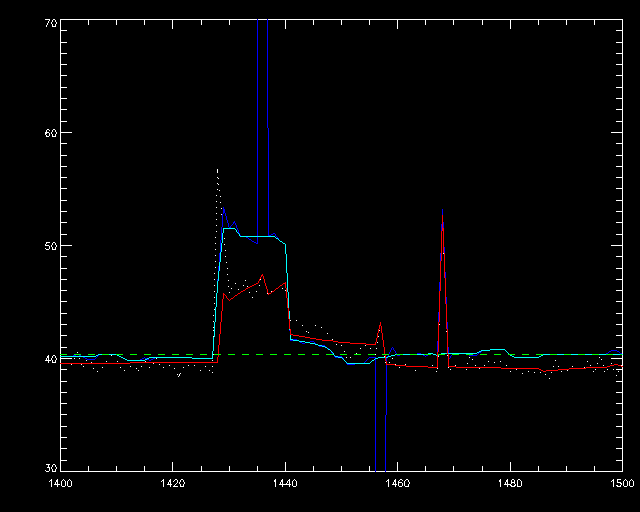This screenshot has width=640, height=512.
Task: Click the y-axis label 30
Action: [51, 467]
